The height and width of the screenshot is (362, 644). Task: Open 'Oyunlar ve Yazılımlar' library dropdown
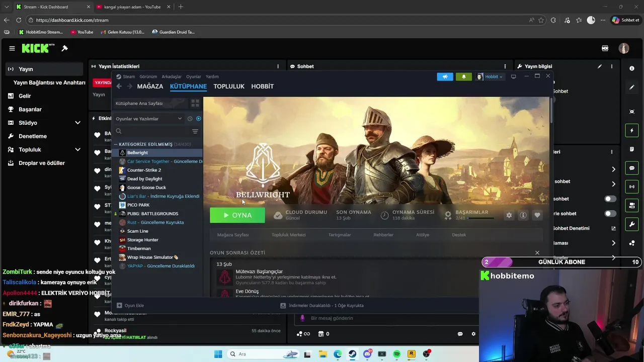pos(149,119)
